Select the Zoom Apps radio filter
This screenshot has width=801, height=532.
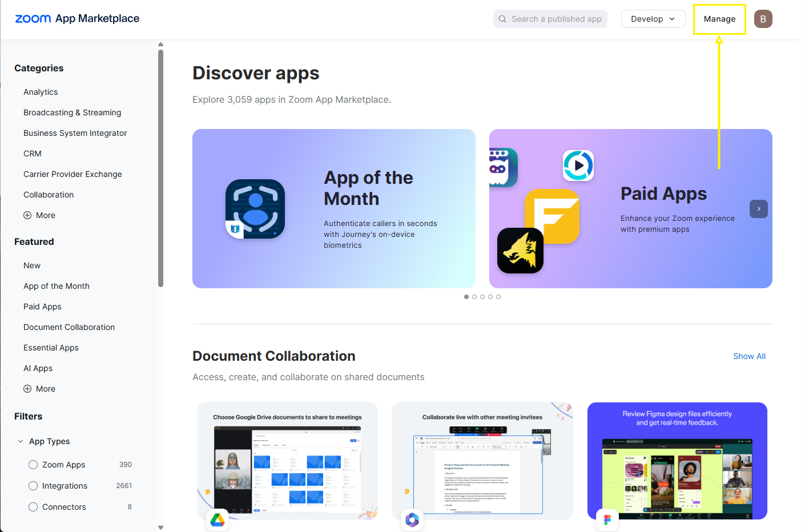(33, 465)
